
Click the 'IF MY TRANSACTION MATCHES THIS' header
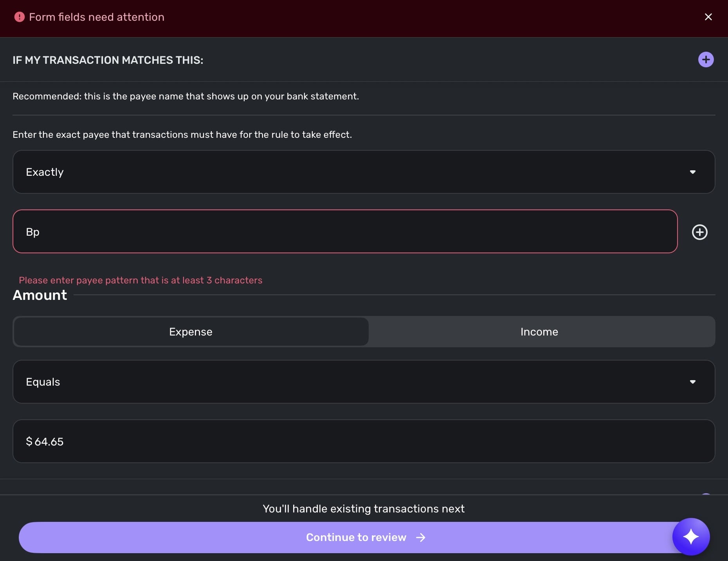tap(108, 60)
